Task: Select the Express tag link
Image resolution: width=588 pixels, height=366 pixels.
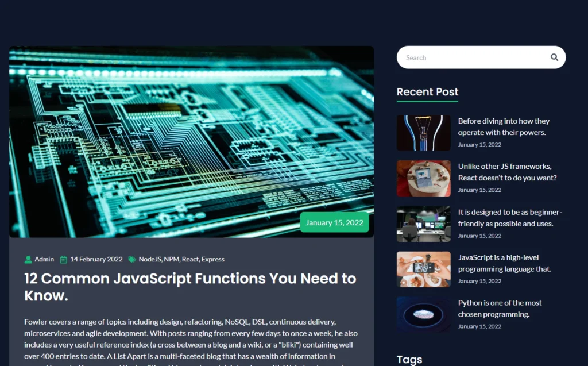Action: (212, 259)
